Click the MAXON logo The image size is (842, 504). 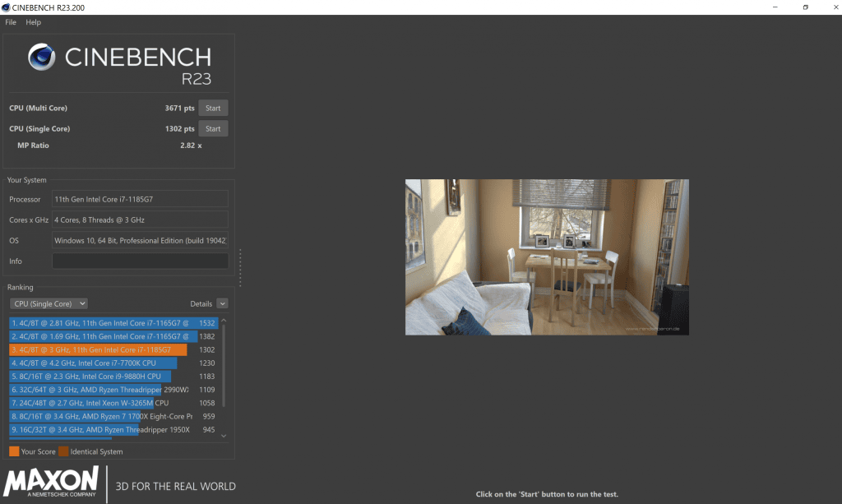51,482
